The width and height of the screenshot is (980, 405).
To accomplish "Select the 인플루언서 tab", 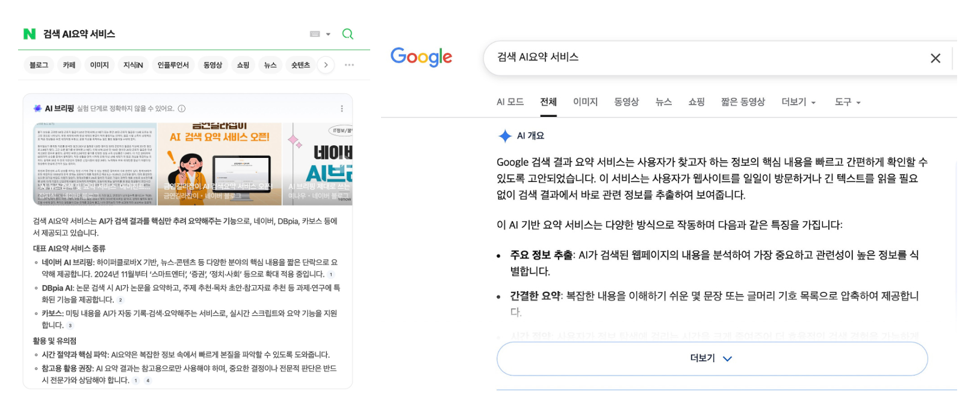I will pos(173,65).
